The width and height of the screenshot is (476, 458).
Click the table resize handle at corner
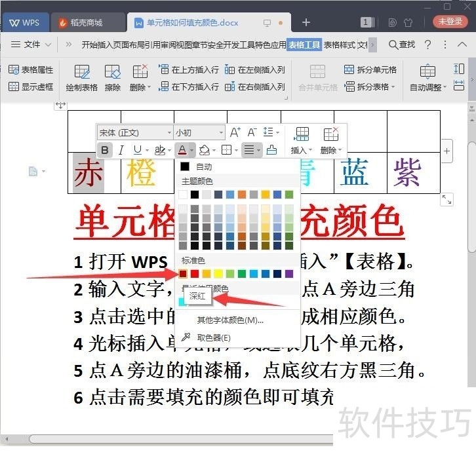point(446,199)
